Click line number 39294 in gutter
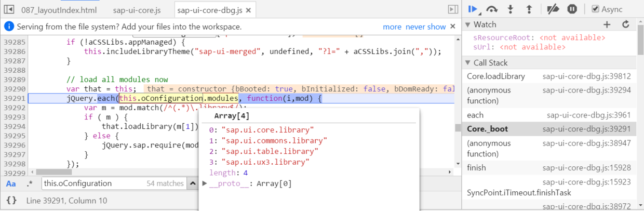Viewport: 644px width, 211px height. coord(14,126)
